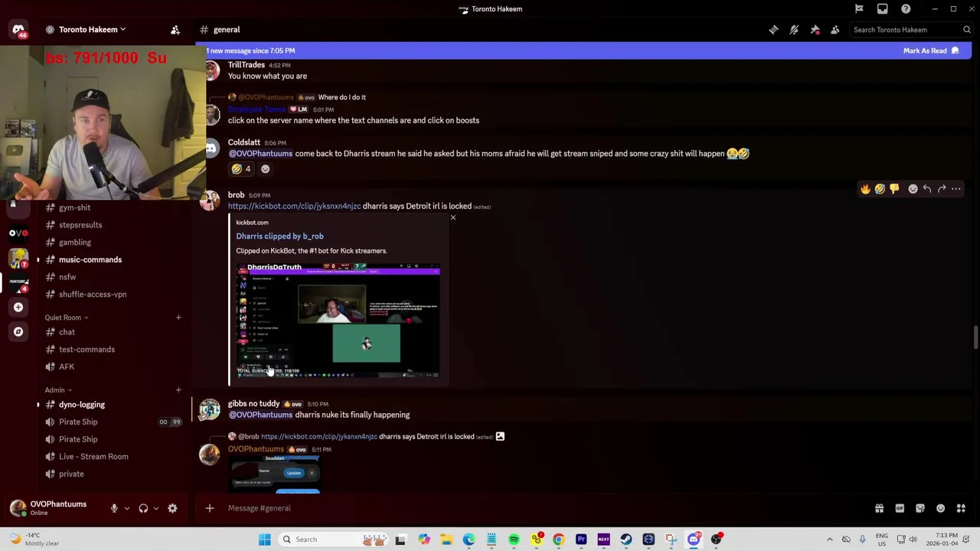Open the music-commands channel
The width and height of the screenshot is (980, 551).
pyautogui.click(x=90, y=259)
